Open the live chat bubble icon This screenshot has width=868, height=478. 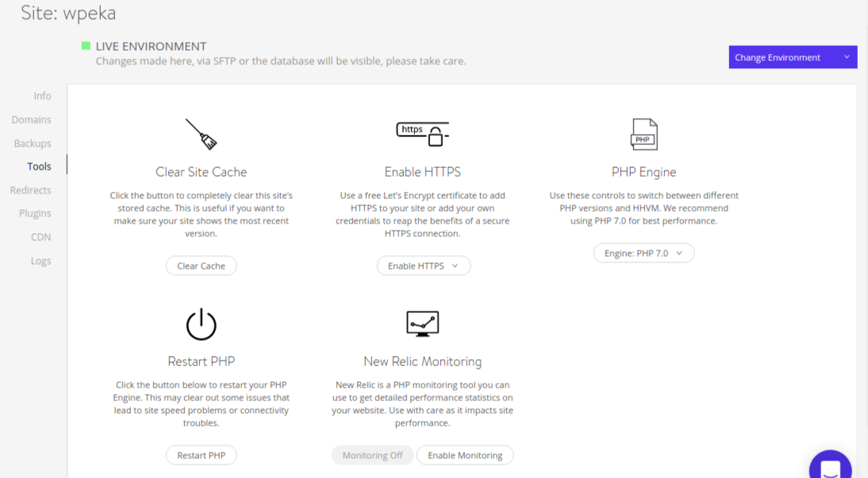pyautogui.click(x=830, y=467)
